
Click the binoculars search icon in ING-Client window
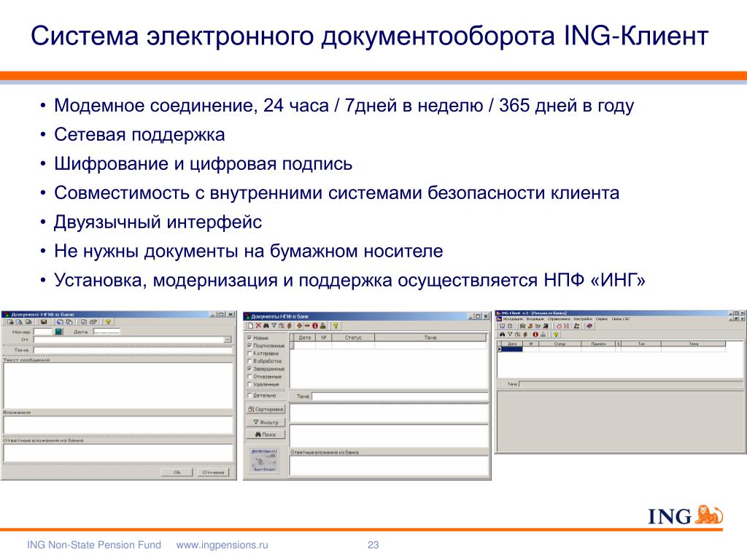coord(502,334)
